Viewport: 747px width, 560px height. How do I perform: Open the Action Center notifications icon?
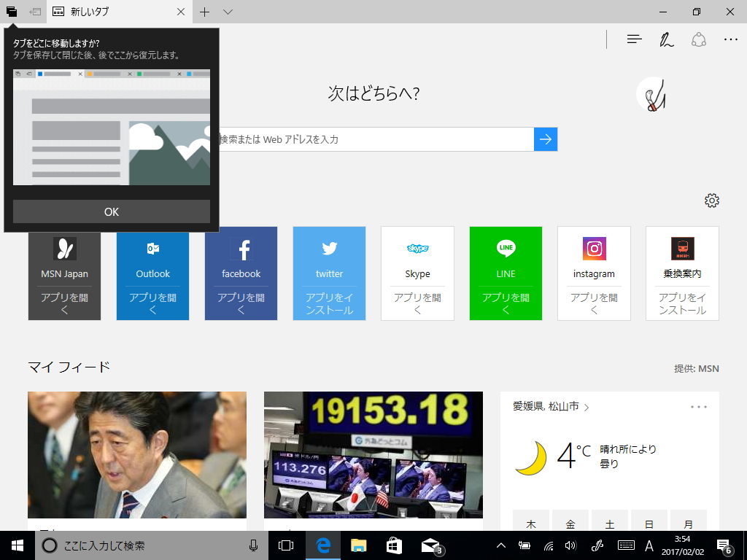tap(724, 546)
